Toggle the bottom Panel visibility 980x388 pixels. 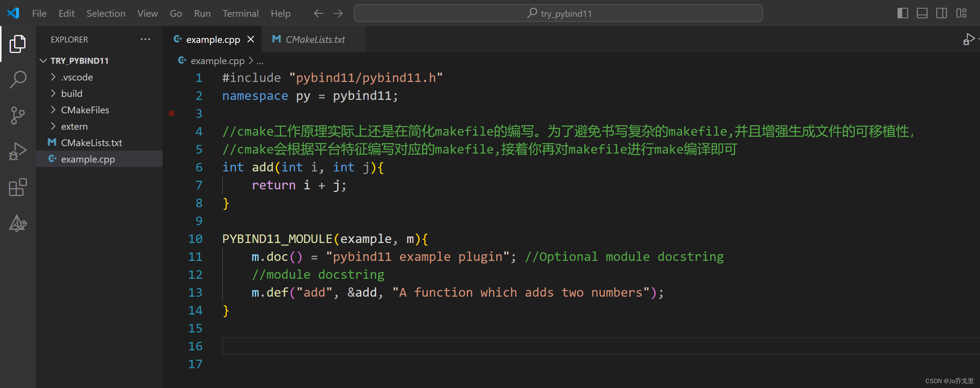tap(922, 13)
